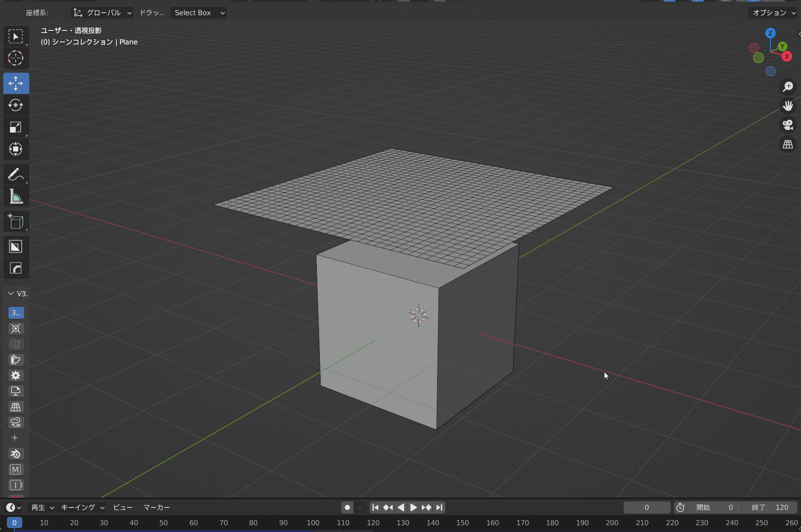Open the timeline editor type dropdown
The height and width of the screenshot is (532, 801).
point(14,507)
